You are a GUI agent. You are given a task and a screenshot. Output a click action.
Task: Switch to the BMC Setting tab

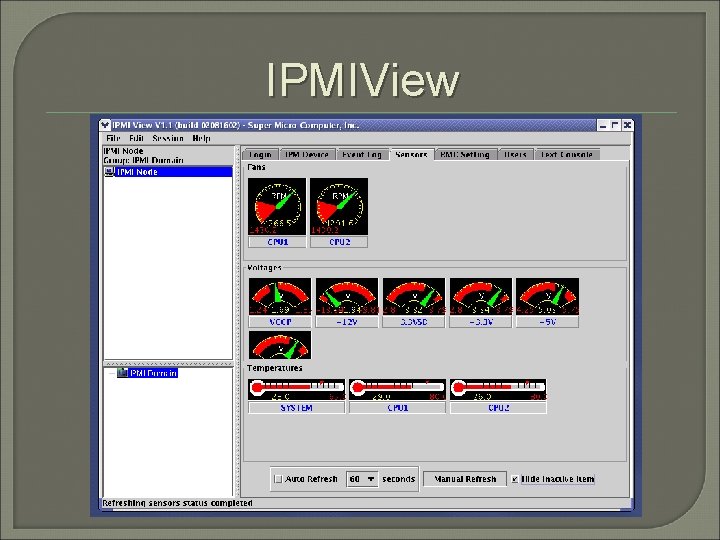tap(465, 155)
